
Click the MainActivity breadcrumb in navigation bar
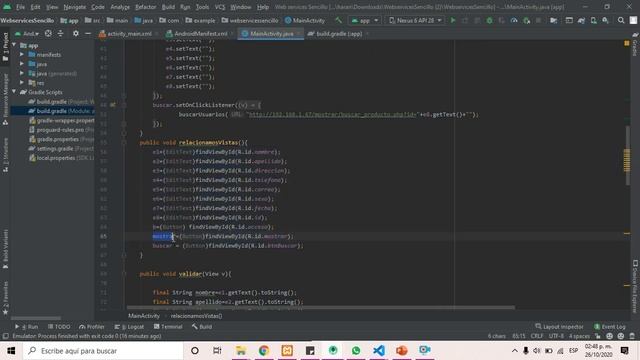(305, 20)
